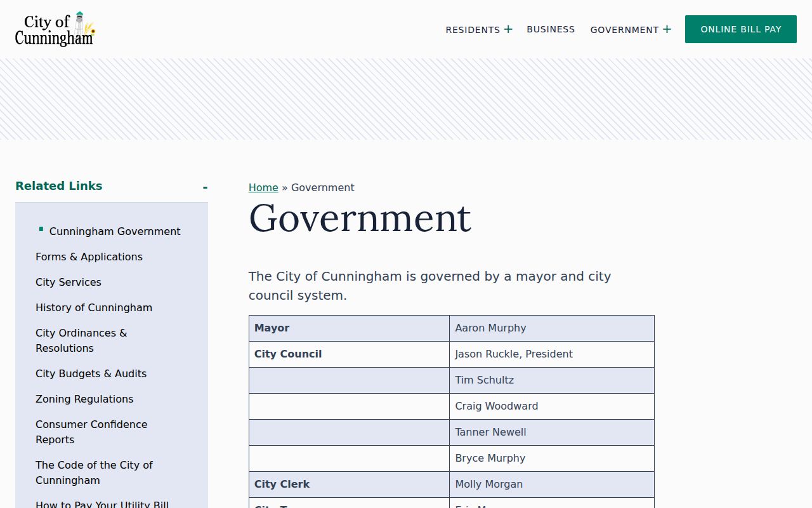Collapse the Related Links section
Viewport: 812px width, 508px height.
205,187
